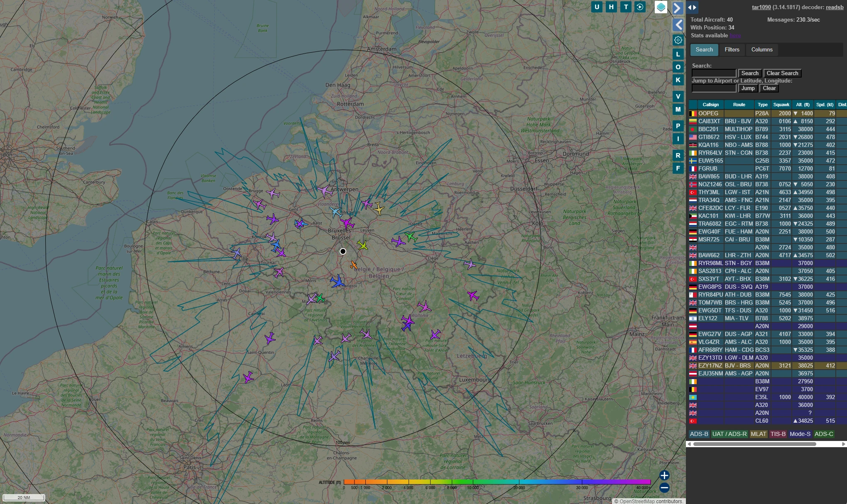Open the settings gear menu
This screenshot has width=847, height=504.
click(x=678, y=40)
